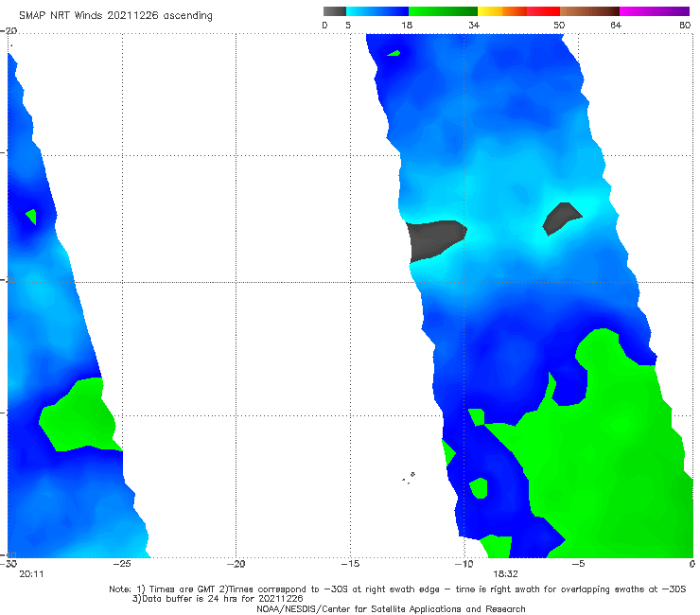
Task: Pick the brown 50–64 colorbar segment
Action: pyautogui.click(x=589, y=11)
